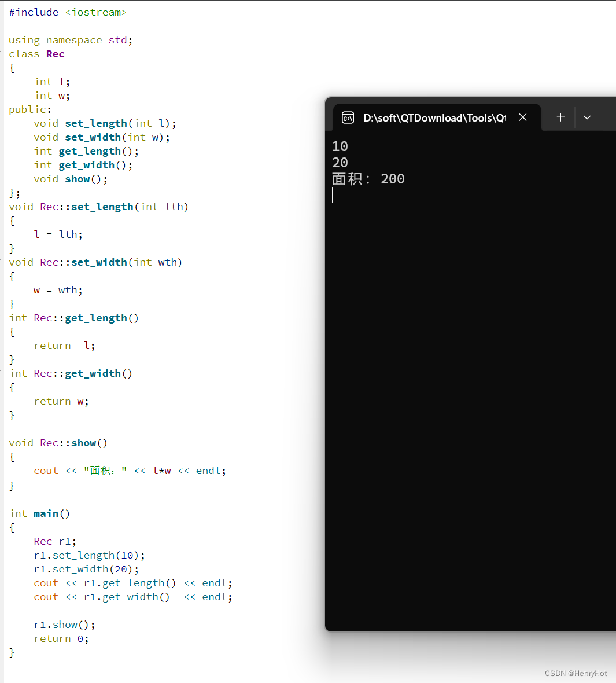This screenshot has width=616, height=683.
Task: Click the blinking cursor in the terminal
Action: click(333, 195)
